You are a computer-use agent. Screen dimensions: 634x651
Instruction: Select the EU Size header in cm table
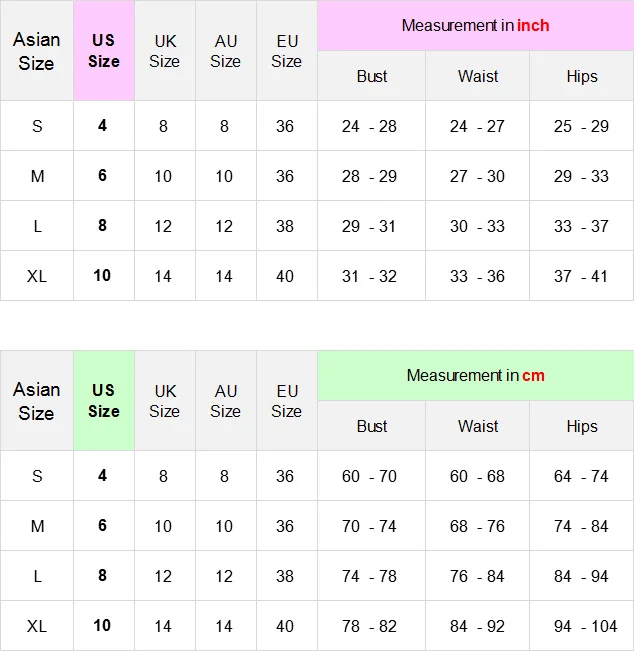[x=286, y=401]
